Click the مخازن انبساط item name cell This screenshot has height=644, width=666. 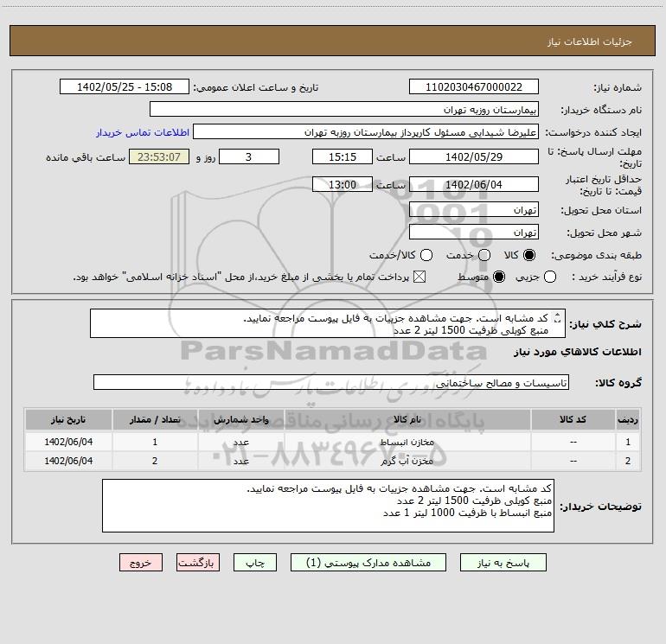pos(407,442)
